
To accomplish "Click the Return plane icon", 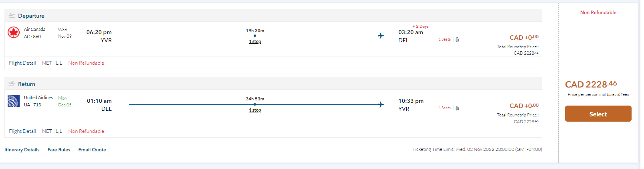I will tap(12, 84).
